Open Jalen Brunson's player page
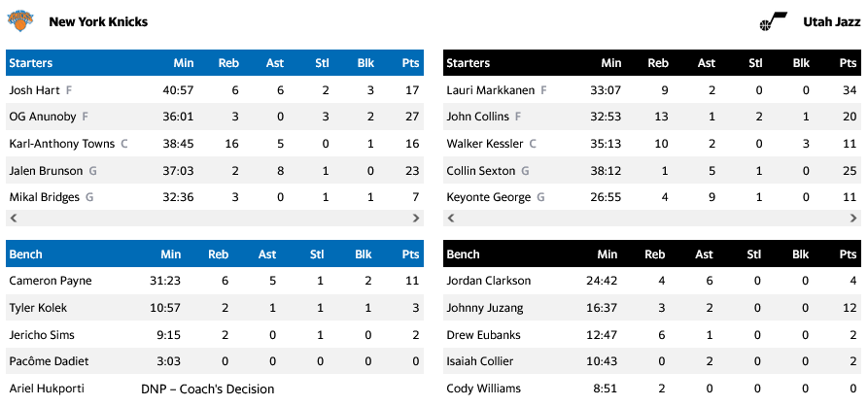The width and height of the screenshot is (868, 406). pyautogui.click(x=46, y=171)
